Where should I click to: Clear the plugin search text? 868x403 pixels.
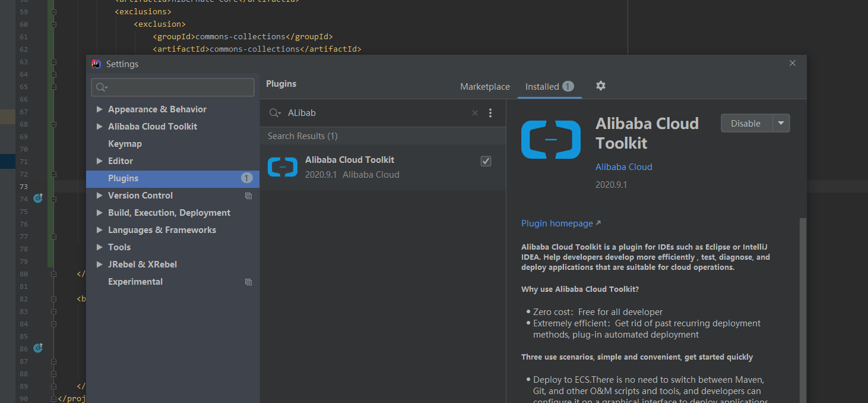pyautogui.click(x=474, y=113)
